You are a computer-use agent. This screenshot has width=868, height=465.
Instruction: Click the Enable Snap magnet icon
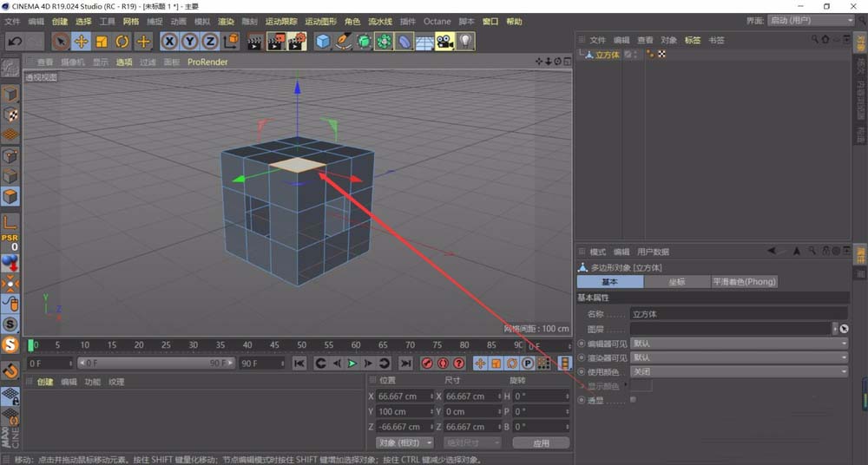click(x=10, y=370)
